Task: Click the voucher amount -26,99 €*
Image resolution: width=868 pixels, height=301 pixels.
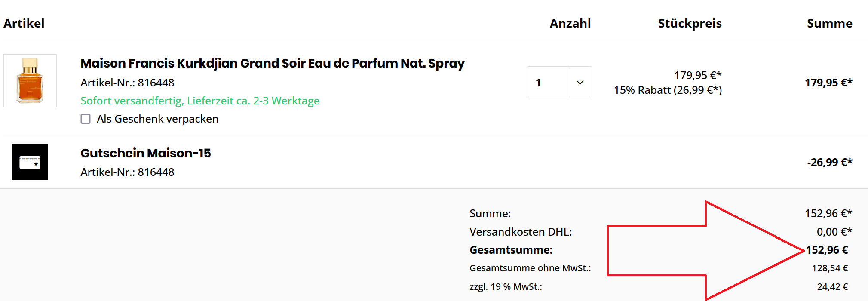Action: tap(829, 162)
